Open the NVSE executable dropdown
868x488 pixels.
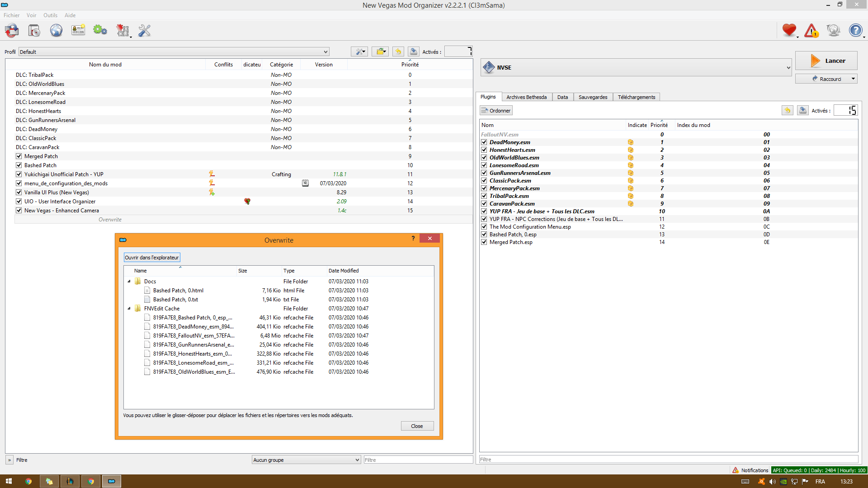[x=637, y=67]
